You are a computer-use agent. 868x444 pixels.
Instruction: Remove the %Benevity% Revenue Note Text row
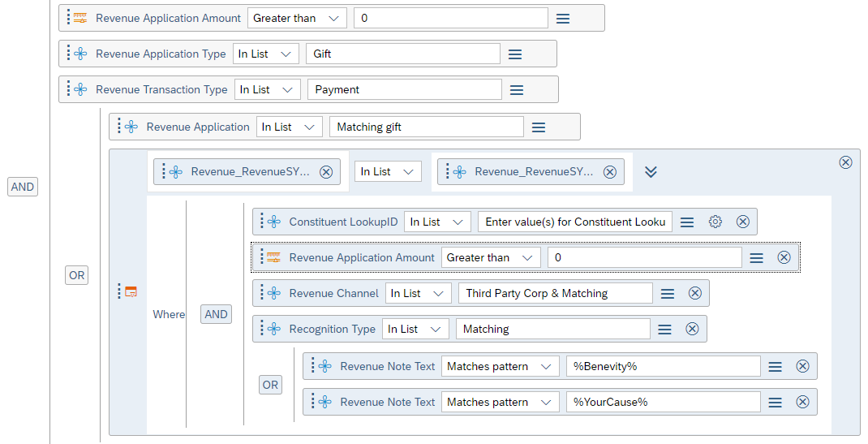coord(802,366)
